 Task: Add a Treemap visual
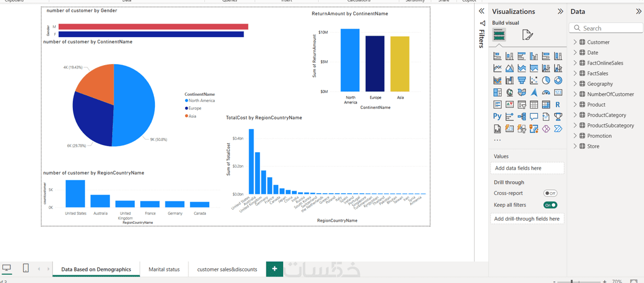pyautogui.click(x=497, y=93)
